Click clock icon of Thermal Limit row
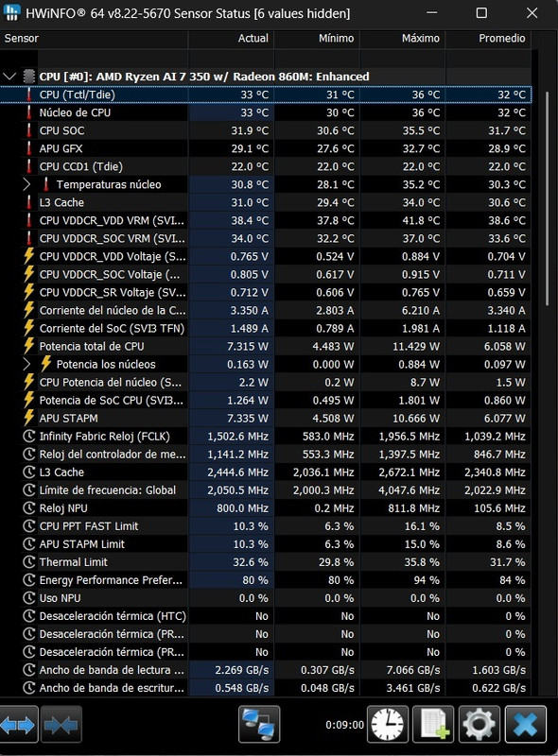Viewport: 558px width, 756px height. 29,562
